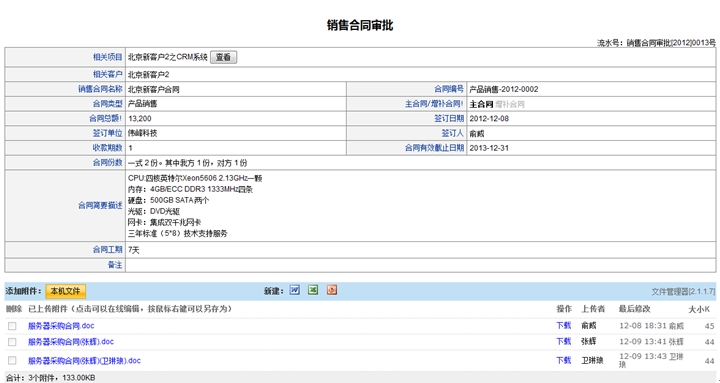Click the empty 备注 field
This screenshot has width=720, height=383.
420,265
